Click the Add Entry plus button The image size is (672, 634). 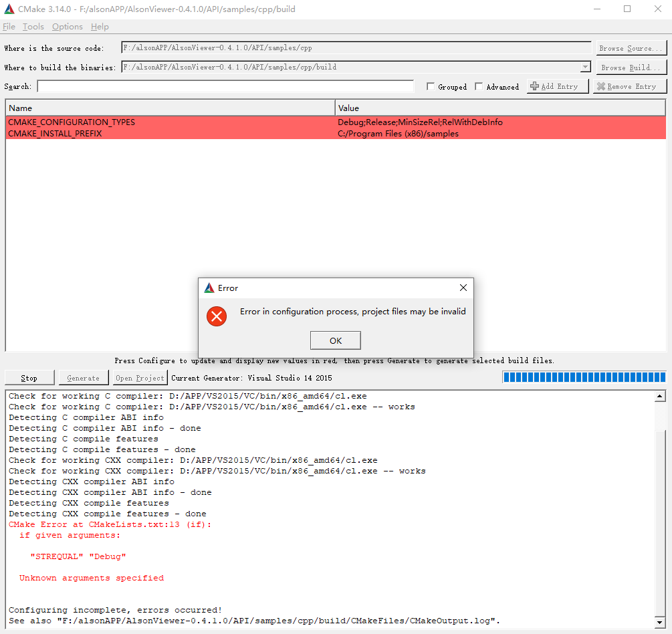pyautogui.click(x=558, y=86)
